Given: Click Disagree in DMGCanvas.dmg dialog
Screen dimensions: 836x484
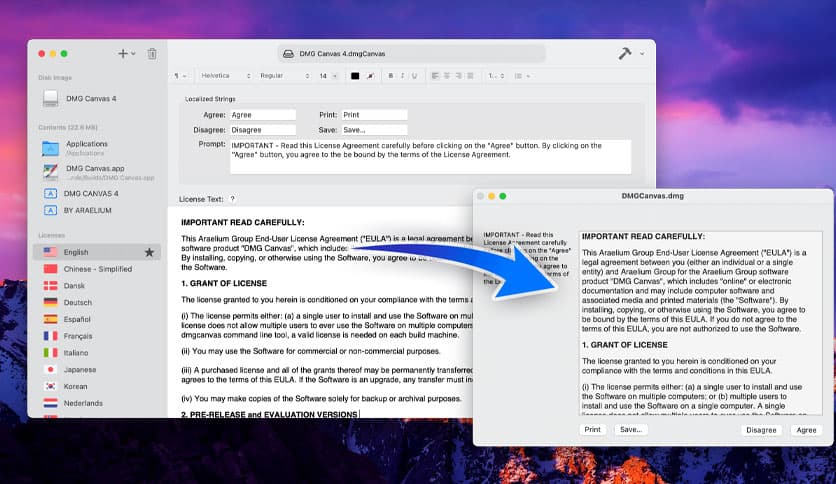Looking at the screenshot, I should pyautogui.click(x=761, y=430).
